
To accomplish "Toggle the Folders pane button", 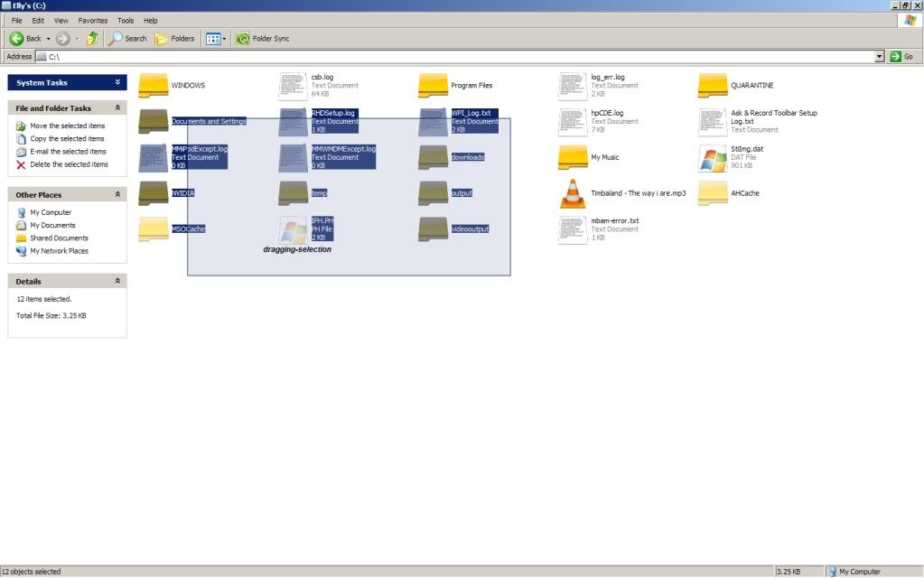I will pyautogui.click(x=175, y=39).
